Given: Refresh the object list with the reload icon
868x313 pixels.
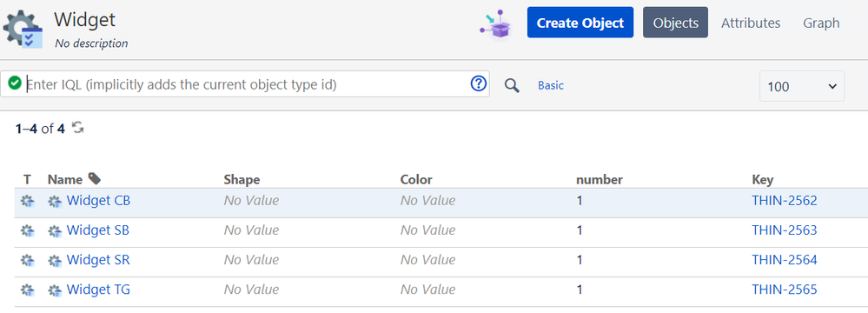Looking at the screenshot, I should pos(78,128).
